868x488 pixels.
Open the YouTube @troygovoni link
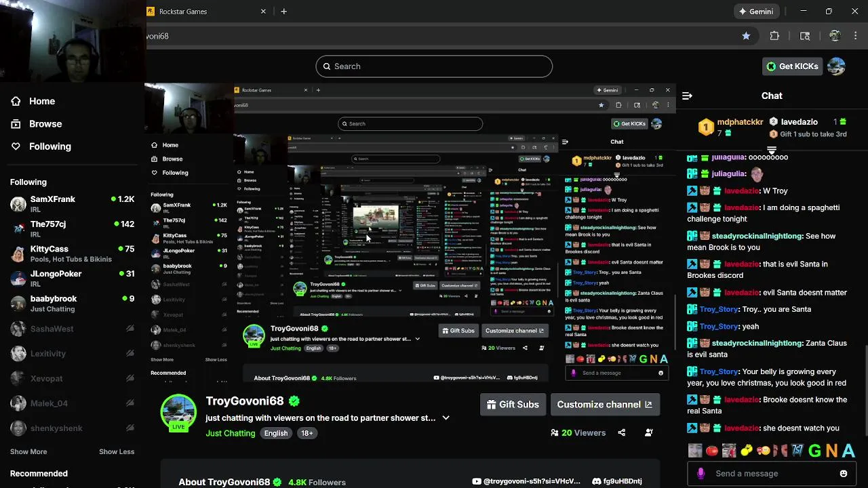click(527, 481)
